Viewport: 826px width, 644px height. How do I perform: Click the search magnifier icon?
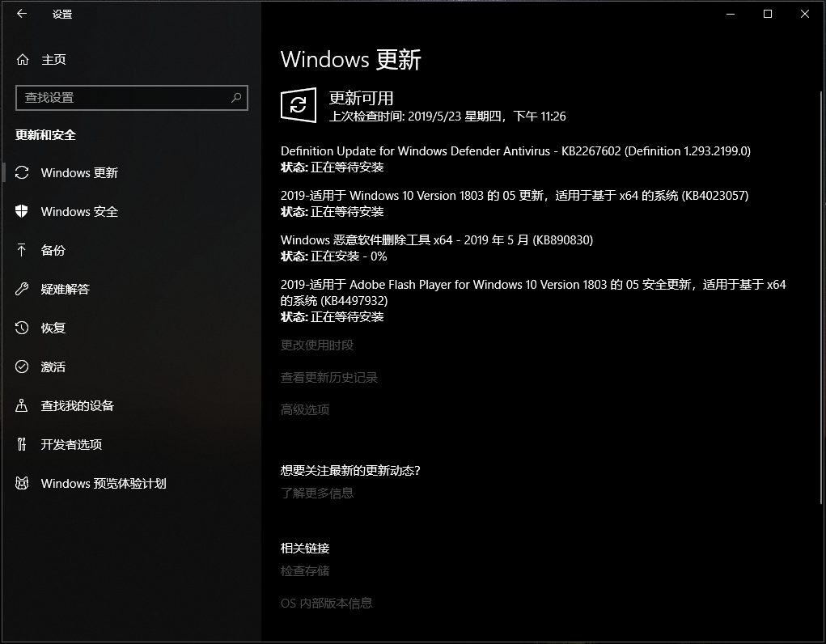click(236, 98)
